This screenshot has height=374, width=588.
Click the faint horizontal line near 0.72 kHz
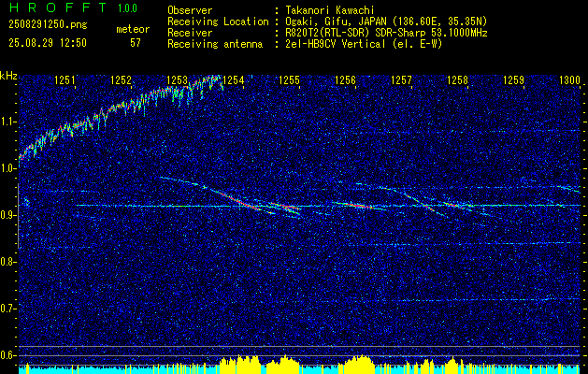pyautogui.click(x=489, y=300)
